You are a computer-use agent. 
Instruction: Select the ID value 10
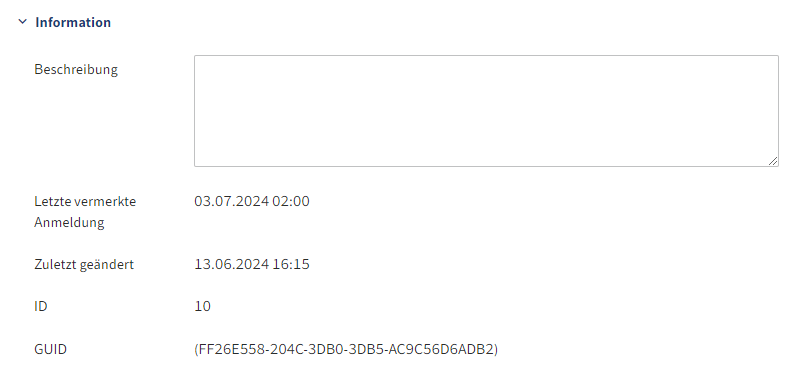pyautogui.click(x=202, y=307)
